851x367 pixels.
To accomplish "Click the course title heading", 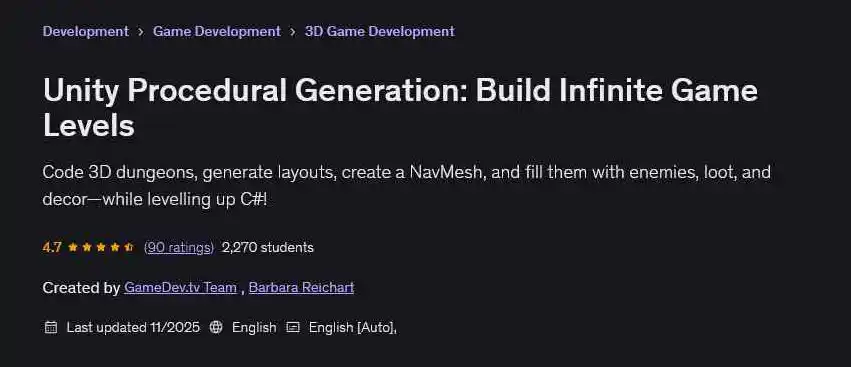I will (x=401, y=107).
